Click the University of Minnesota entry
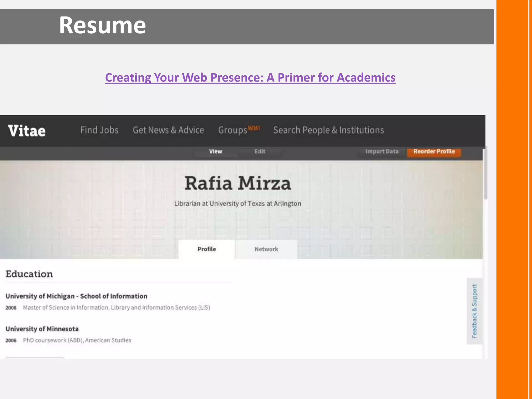 tap(42, 329)
